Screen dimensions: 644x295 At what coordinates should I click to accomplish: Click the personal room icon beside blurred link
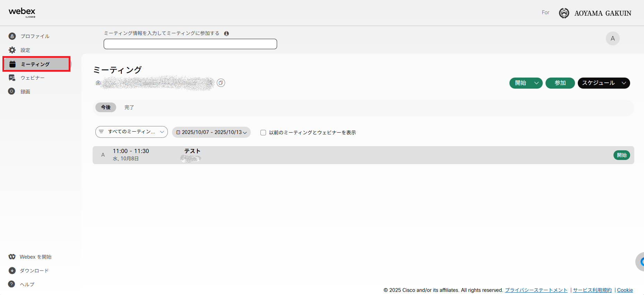[98, 83]
